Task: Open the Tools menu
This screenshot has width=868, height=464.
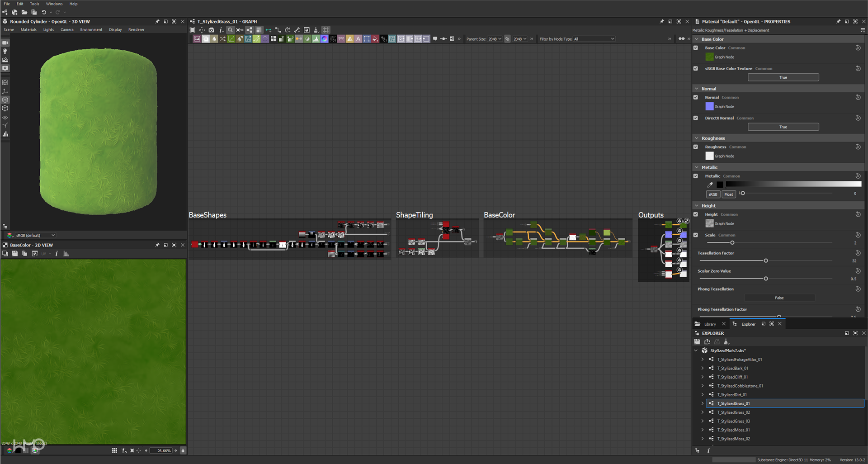Action: pos(34,4)
